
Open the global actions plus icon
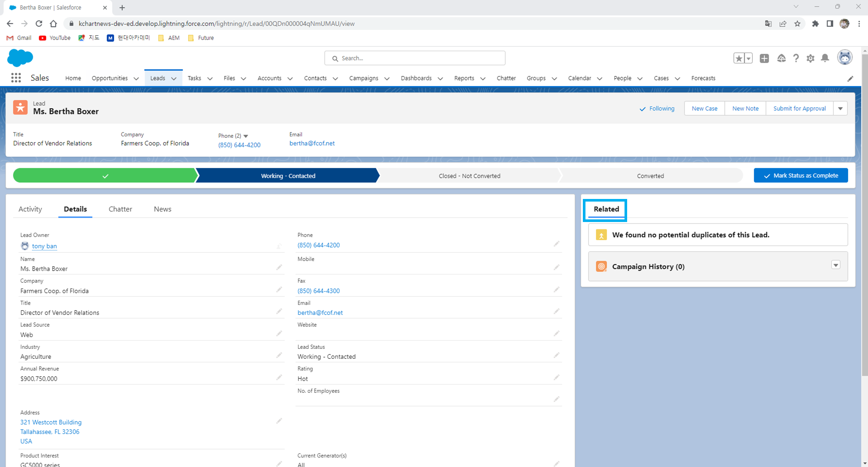pos(764,58)
